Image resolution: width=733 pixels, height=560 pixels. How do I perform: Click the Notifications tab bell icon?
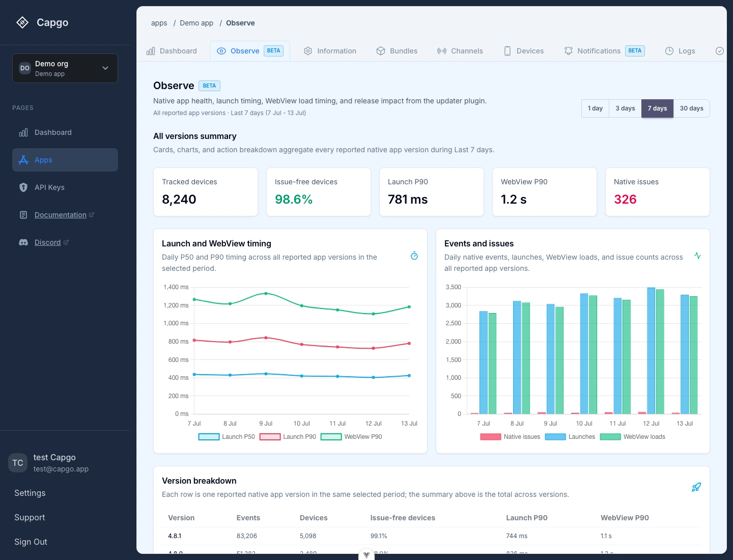pos(569,51)
